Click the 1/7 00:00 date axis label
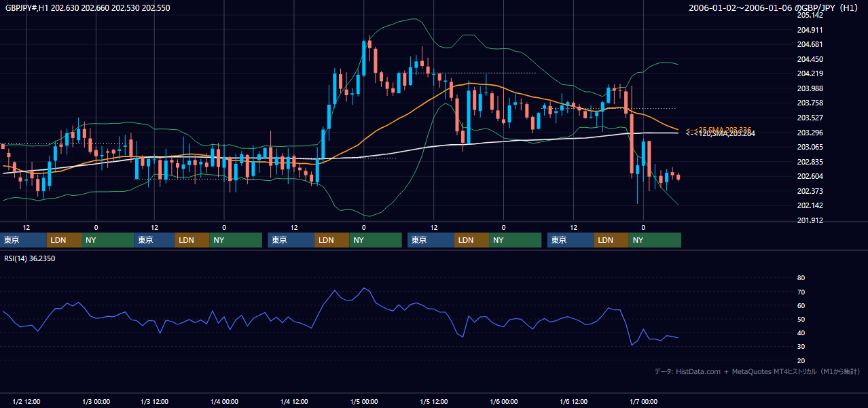The image size is (868, 408). [x=643, y=402]
